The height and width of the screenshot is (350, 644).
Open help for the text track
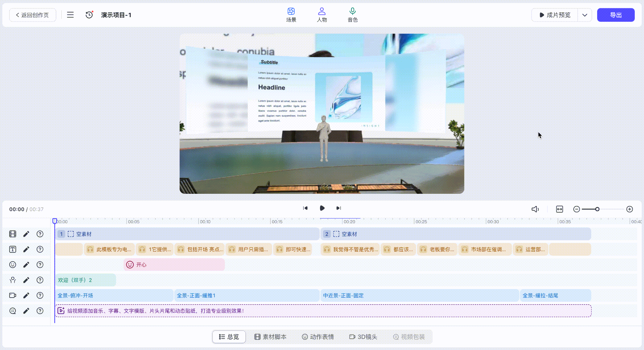(x=40, y=249)
